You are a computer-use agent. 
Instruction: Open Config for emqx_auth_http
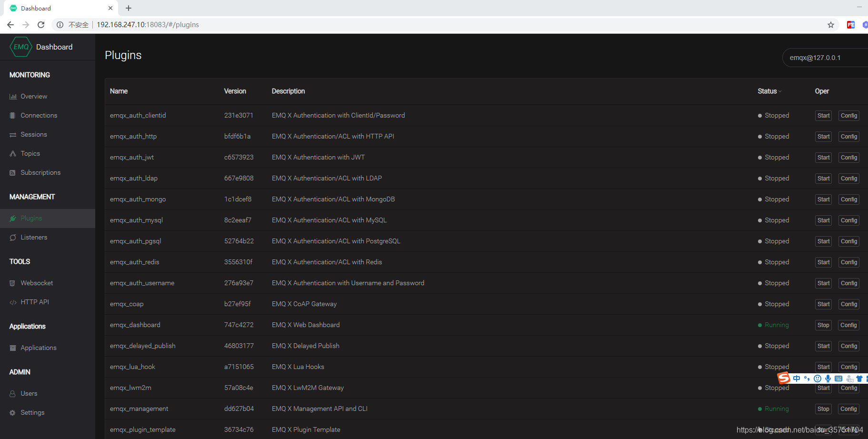coord(849,137)
